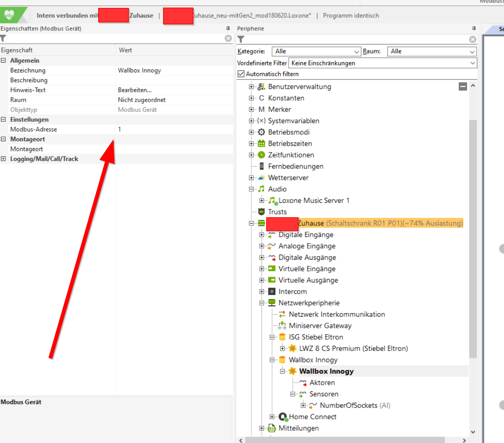Expand the NumberOfSockets tree node
Image resolution: width=504 pixels, height=443 pixels.
pyautogui.click(x=303, y=405)
